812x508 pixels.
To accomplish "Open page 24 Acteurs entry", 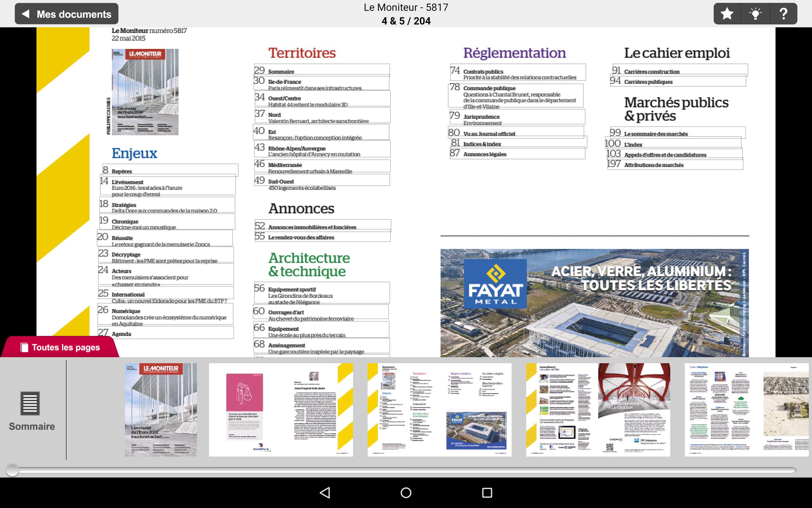I will [x=166, y=274].
